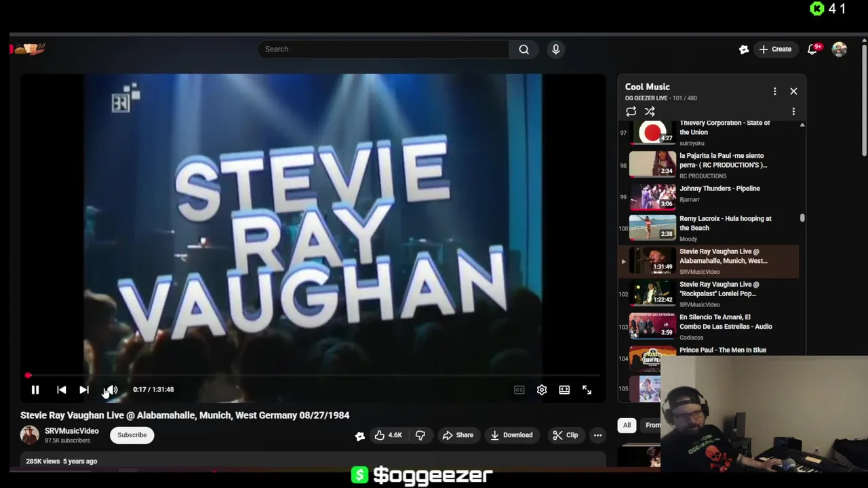
Task: Toggle playlist loop
Action: point(631,111)
